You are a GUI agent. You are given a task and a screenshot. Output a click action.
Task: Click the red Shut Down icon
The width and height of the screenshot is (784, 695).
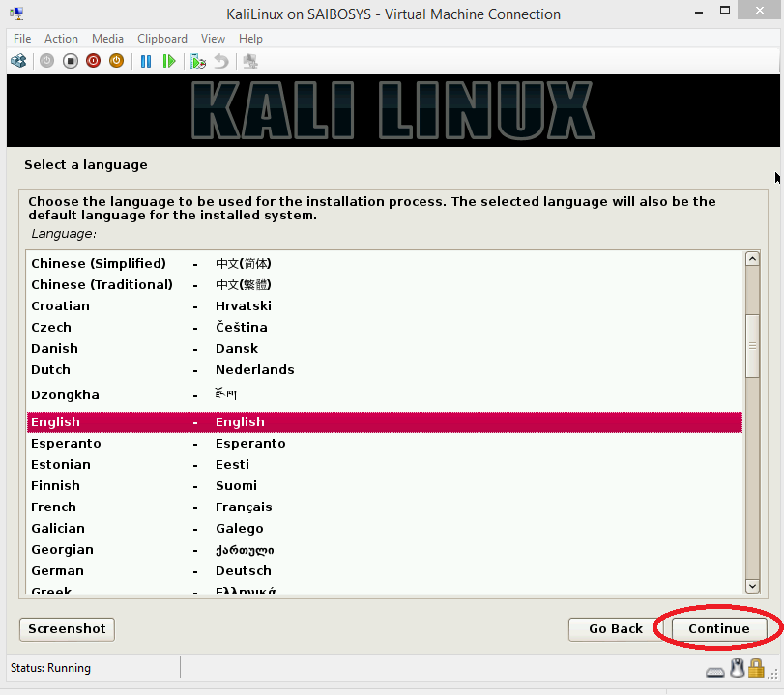tap(94, 61)
